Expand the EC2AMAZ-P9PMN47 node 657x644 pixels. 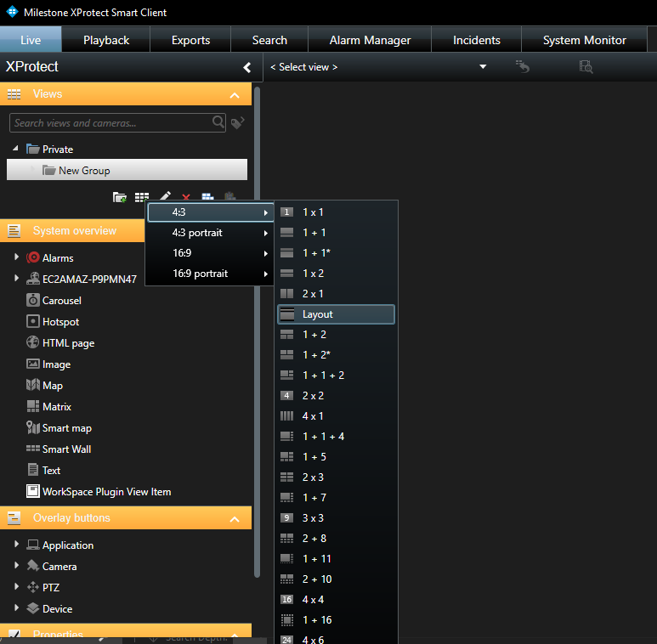click(x=16, y=278)
